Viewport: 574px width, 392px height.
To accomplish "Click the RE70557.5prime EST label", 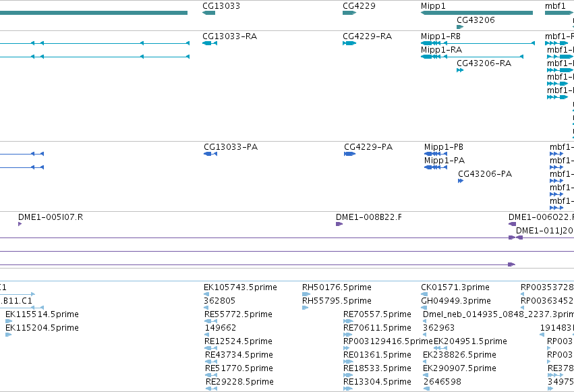I will [377, 314].
